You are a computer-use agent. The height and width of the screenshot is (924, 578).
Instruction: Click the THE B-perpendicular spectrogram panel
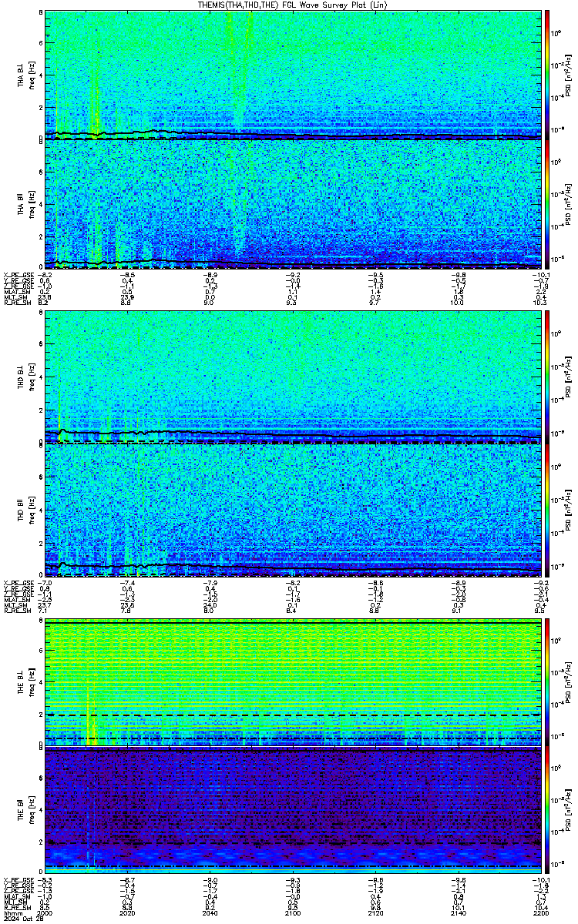click(x=294, y=681)
